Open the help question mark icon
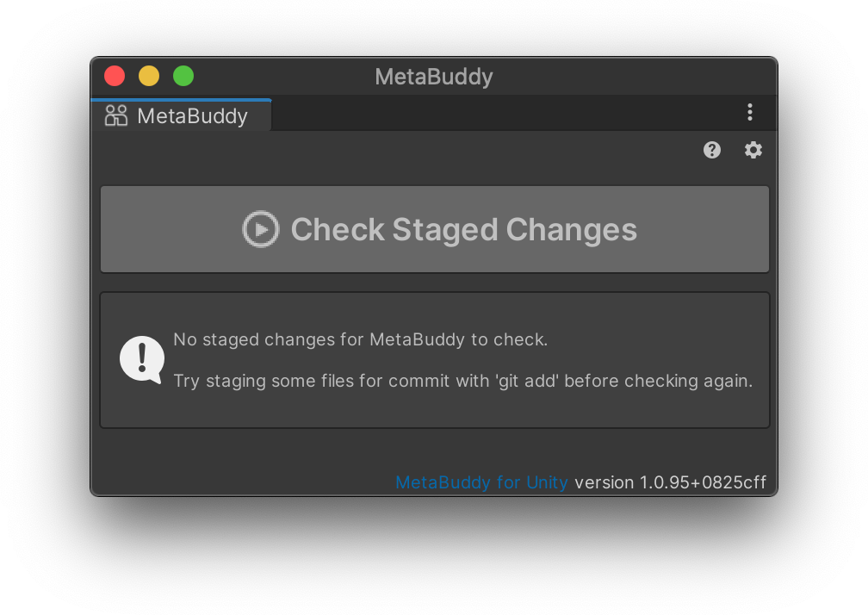868x615 pixels. point(711,150)
